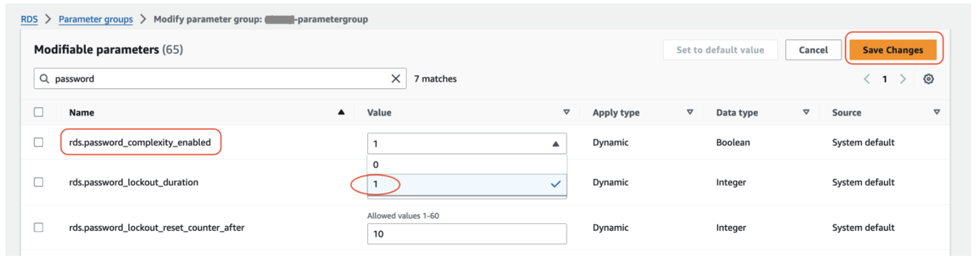Sort by Apply type column arrow
This screenshot has height=260, width=980.
click(690, 112)
